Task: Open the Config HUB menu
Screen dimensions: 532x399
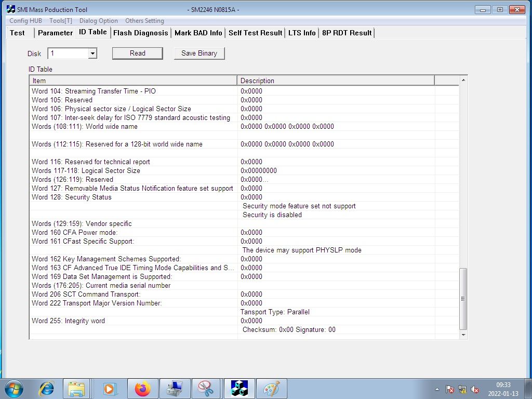Action: [x=26, y=21]
